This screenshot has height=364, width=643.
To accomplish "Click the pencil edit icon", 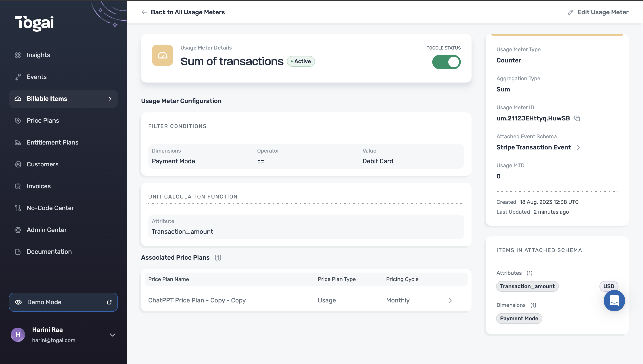I will pos(571,12).
